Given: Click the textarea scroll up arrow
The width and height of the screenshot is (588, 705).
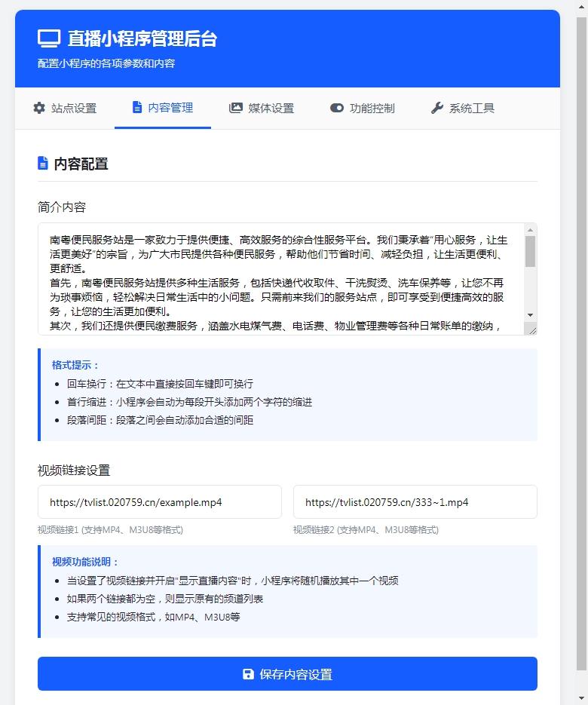Looking at the screenshot, I should click(531, 230).
